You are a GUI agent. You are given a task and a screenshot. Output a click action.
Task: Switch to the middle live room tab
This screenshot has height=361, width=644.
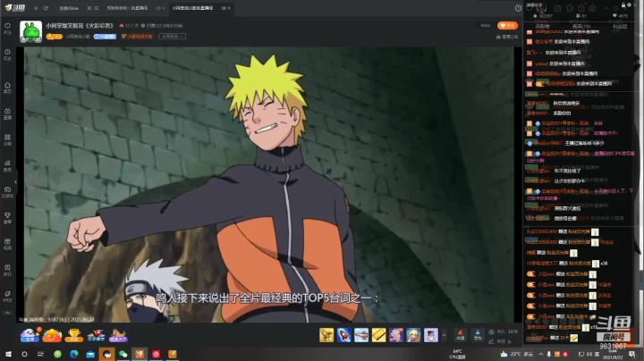point(127,8)
